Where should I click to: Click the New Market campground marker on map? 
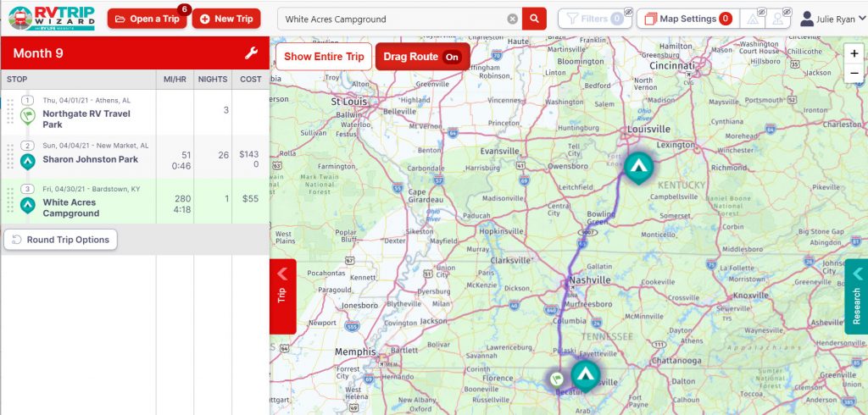pyautogui.click(x=585, y=376)
